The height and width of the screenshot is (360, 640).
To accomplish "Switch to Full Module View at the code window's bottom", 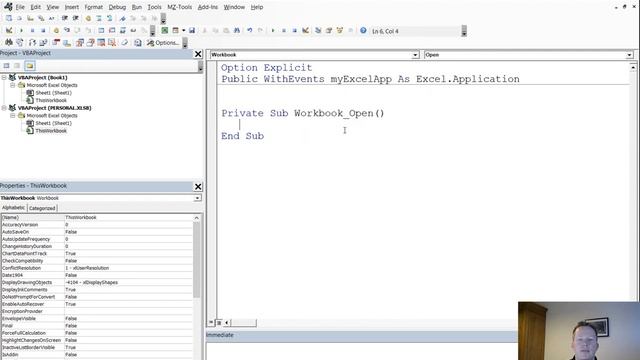I will pos(219,322).
